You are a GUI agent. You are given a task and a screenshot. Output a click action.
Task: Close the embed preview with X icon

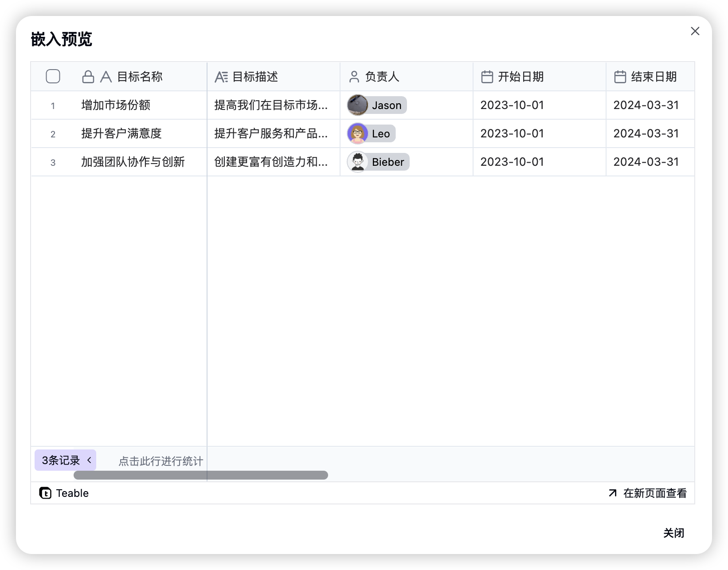click(695, 31)
